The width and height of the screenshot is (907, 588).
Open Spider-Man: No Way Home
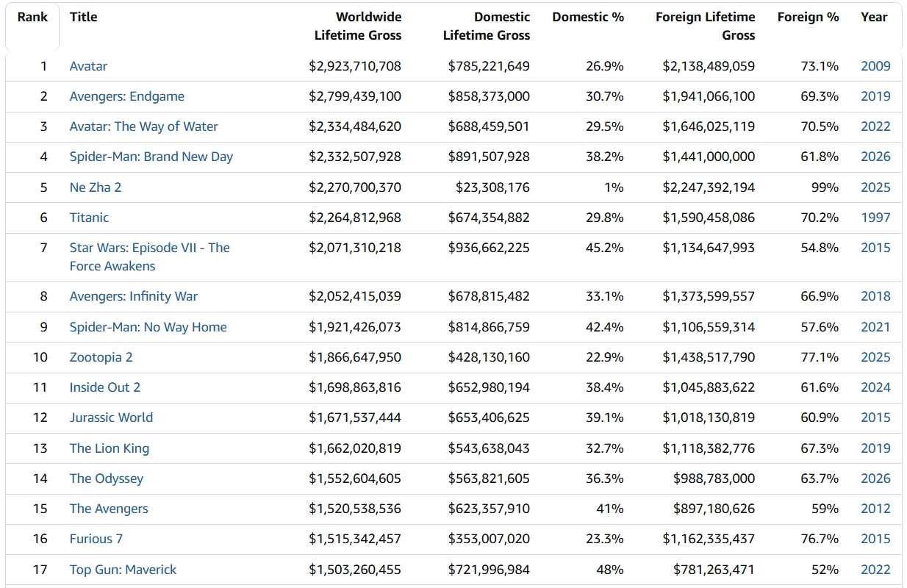[148, 327]
